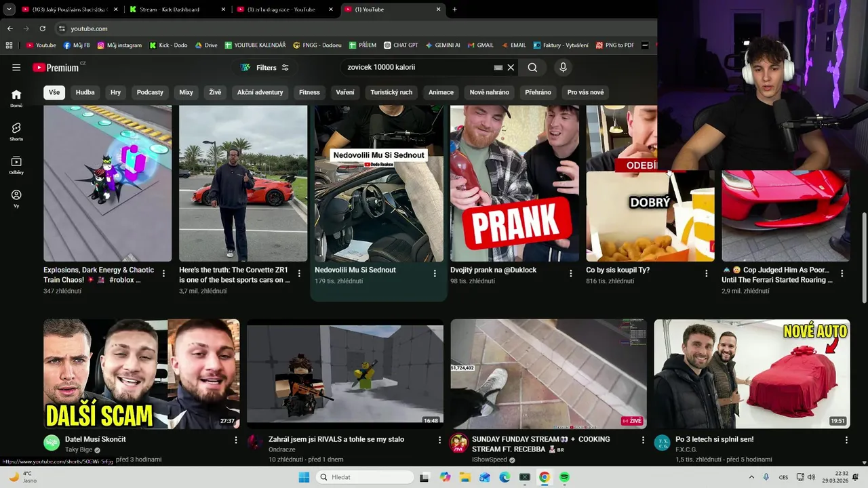Viewport: 868px width, 488px height.
Task: Open Odběry subscriptions in the sidebar
Action: pos(16,165)
